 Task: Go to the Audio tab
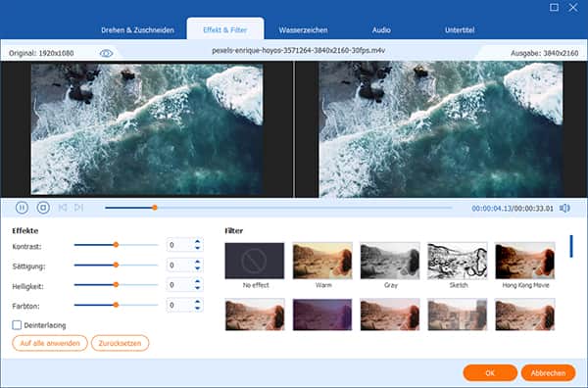pos(381,30)
